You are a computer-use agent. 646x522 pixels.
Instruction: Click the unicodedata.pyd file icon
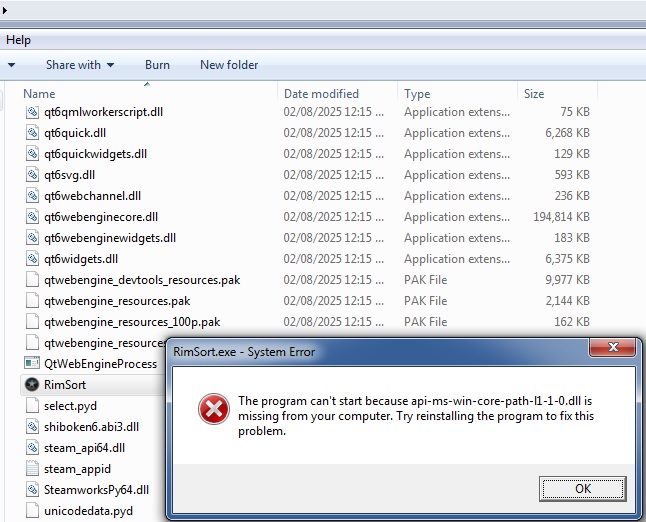pos(32,510)
